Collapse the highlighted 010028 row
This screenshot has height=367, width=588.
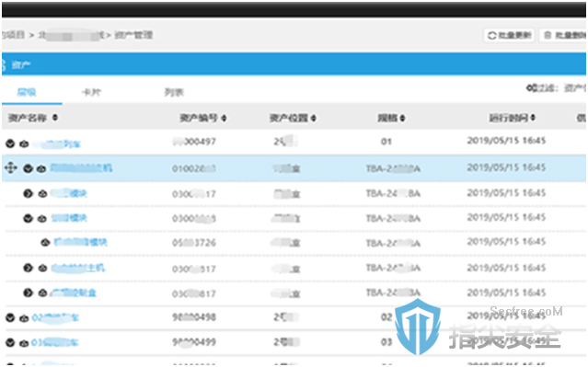tap(28, 168)
